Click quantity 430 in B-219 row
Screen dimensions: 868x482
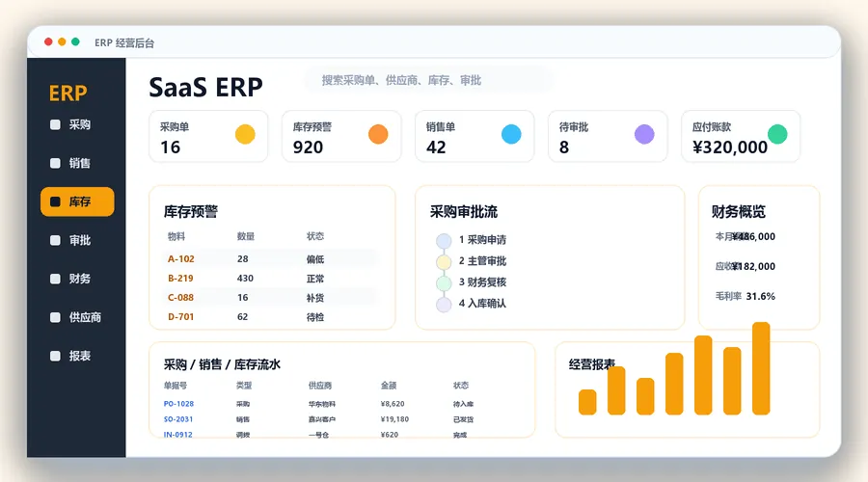tap(245, 279)
